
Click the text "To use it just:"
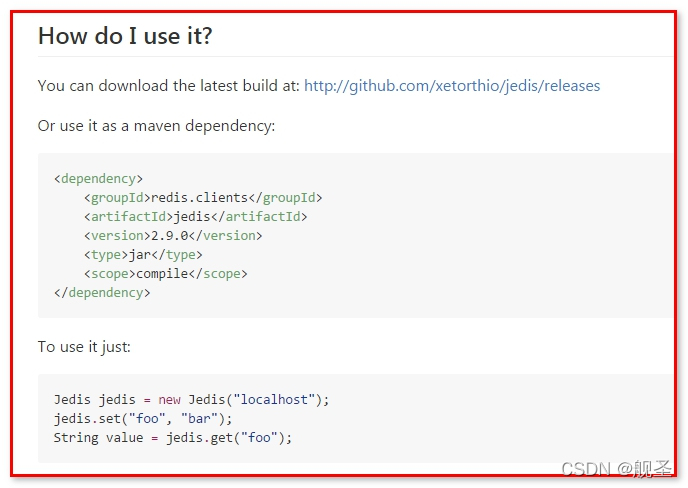[84, 347]
